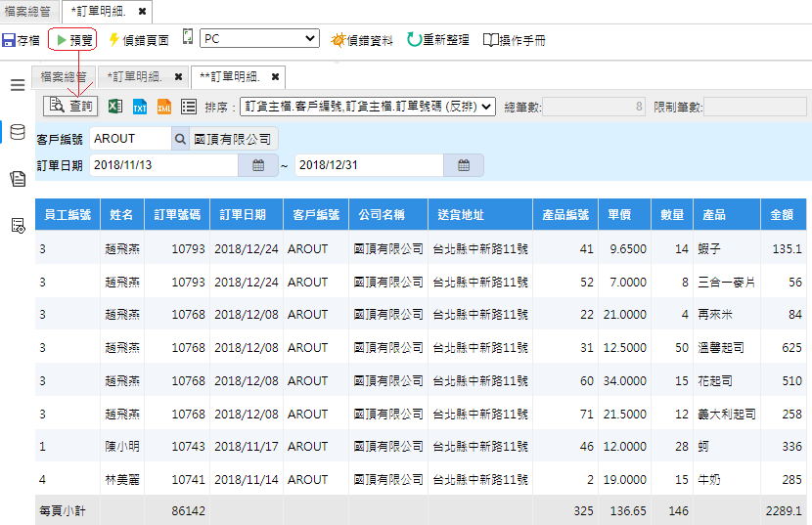The image size is (812, 525).
Task: Click 產品編號 column header
Action: [565, 214]
